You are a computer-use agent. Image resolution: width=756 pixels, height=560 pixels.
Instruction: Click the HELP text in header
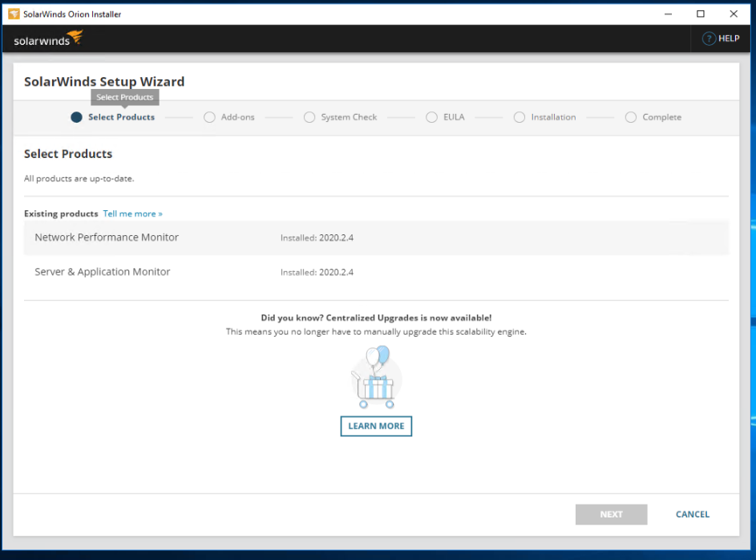[729, 39]
